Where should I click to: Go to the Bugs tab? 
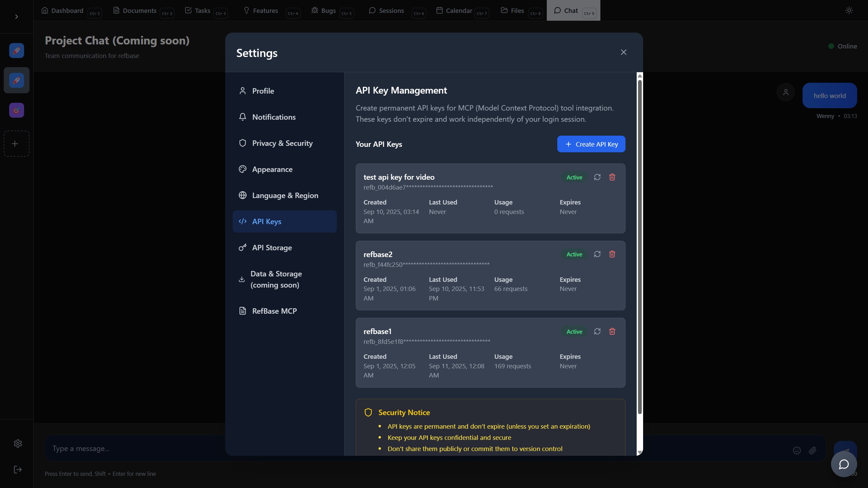tap(324, 11)
